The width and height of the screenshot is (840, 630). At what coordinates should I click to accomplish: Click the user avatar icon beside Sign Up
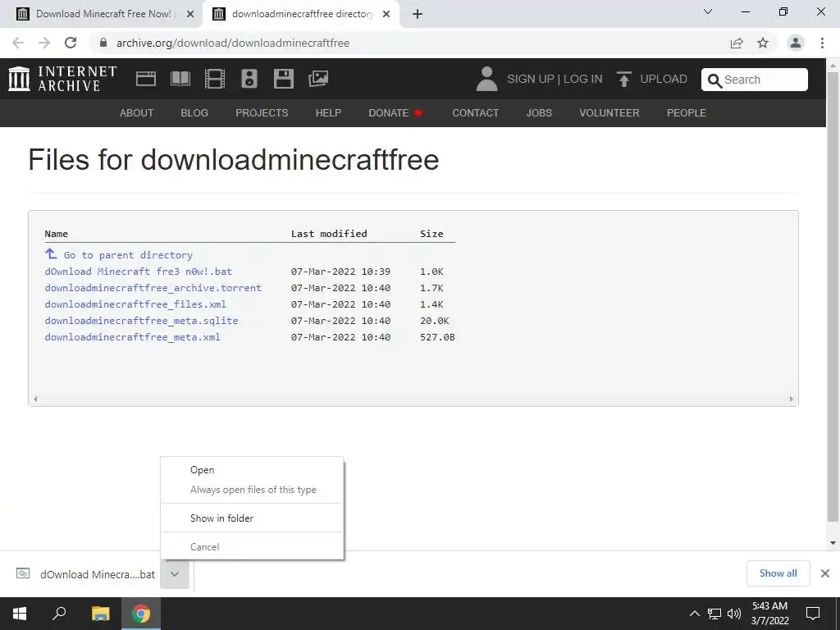point(486,79)
